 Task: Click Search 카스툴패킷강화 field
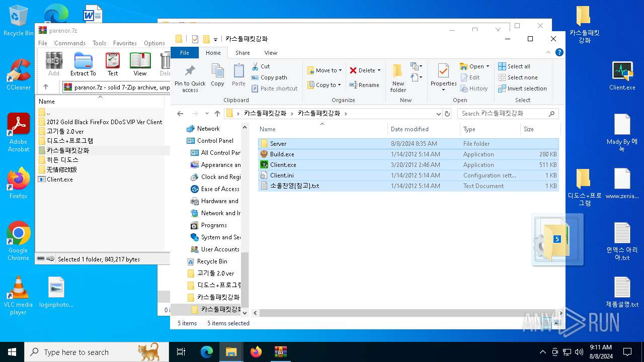coord(507,114)
